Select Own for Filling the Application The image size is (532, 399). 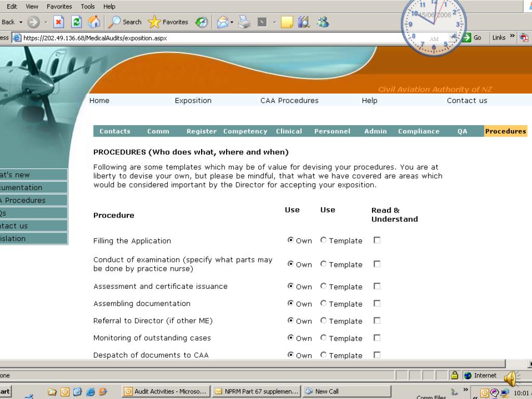290,240
